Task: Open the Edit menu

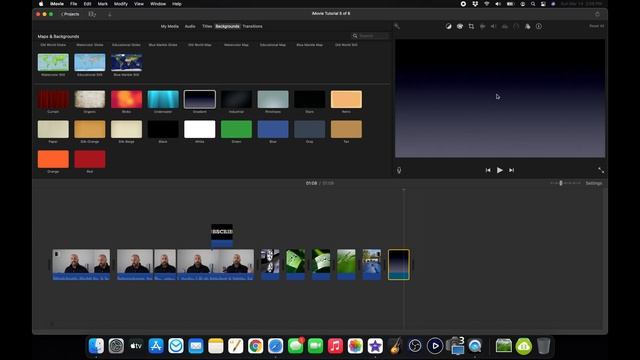Action: pos(87,4)
